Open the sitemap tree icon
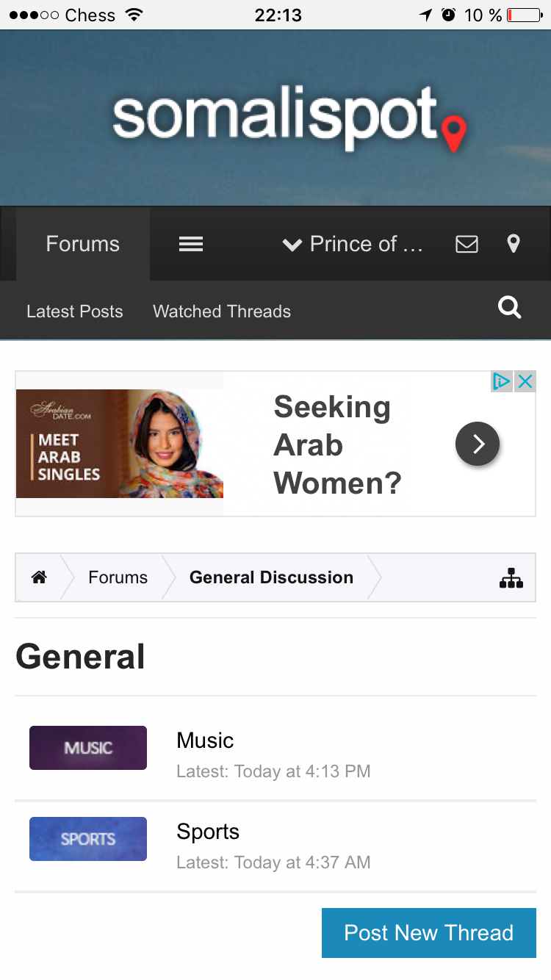Viewport: 551px width, 980px height. pyautogui.click(x=511, y=578)
